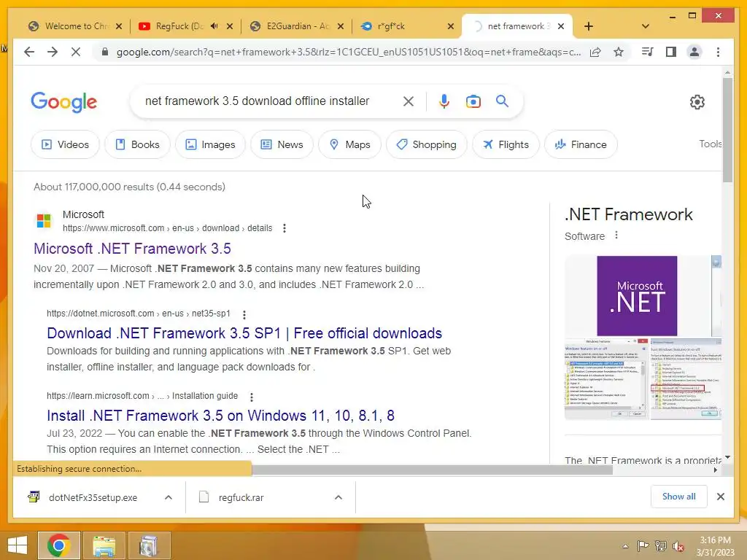
Task: Open a new tab
Action: [x=589, y=26]
